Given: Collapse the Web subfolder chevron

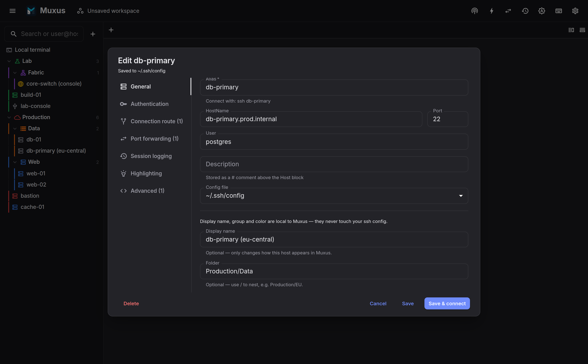Looking at the screenshot, I should point(15,162).
